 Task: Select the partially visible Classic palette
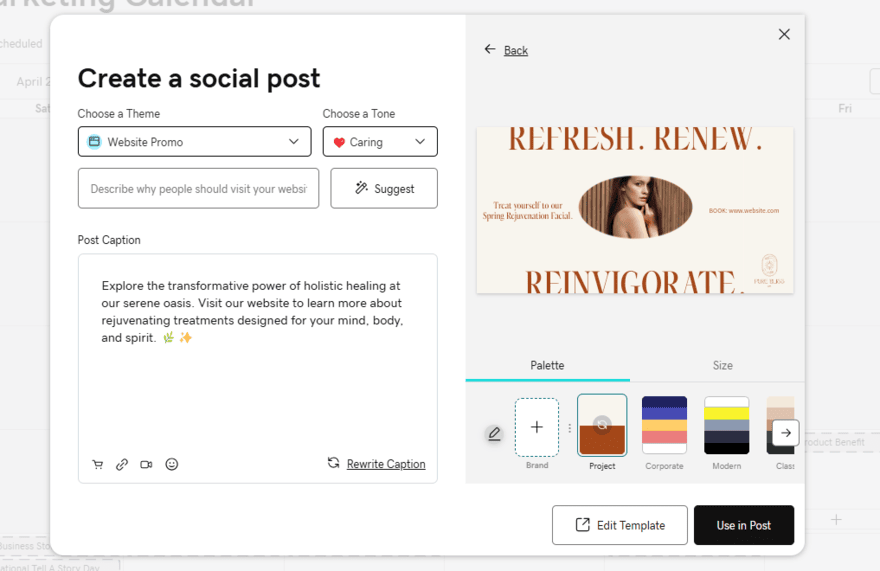click(x=780, y=425)
